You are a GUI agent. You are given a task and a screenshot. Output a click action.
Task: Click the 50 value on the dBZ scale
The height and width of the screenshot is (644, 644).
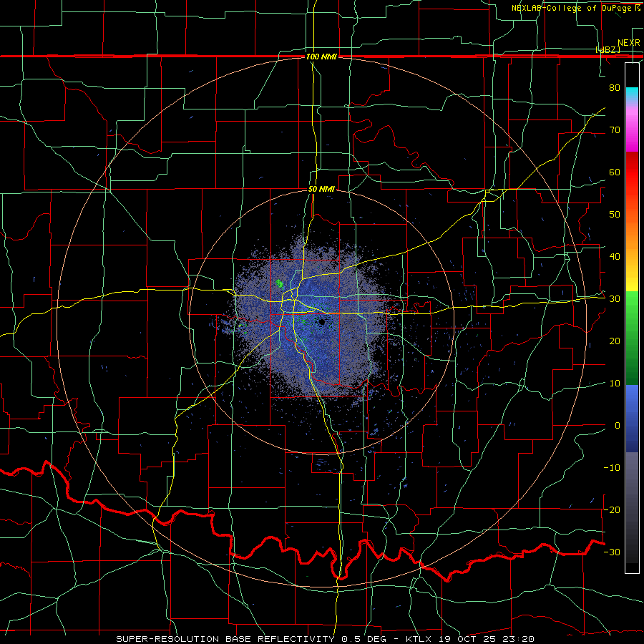(x=615, y=215)
